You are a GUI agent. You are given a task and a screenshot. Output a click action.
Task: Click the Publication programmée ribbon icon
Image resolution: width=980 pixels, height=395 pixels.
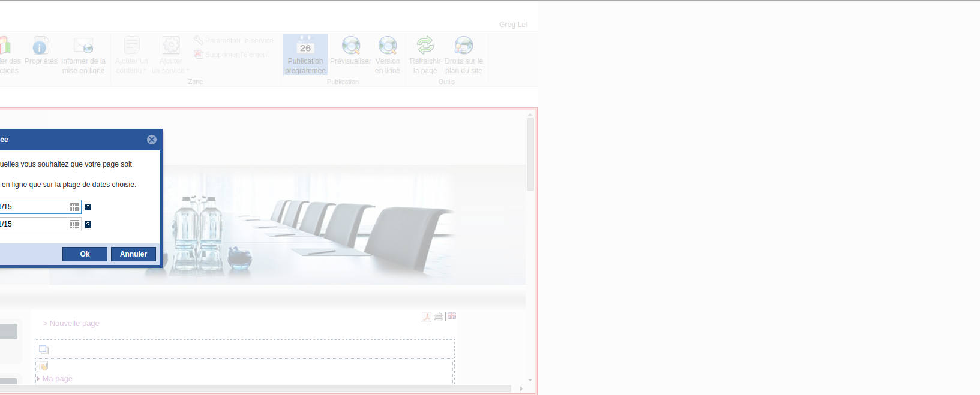(x=305, y=54)
